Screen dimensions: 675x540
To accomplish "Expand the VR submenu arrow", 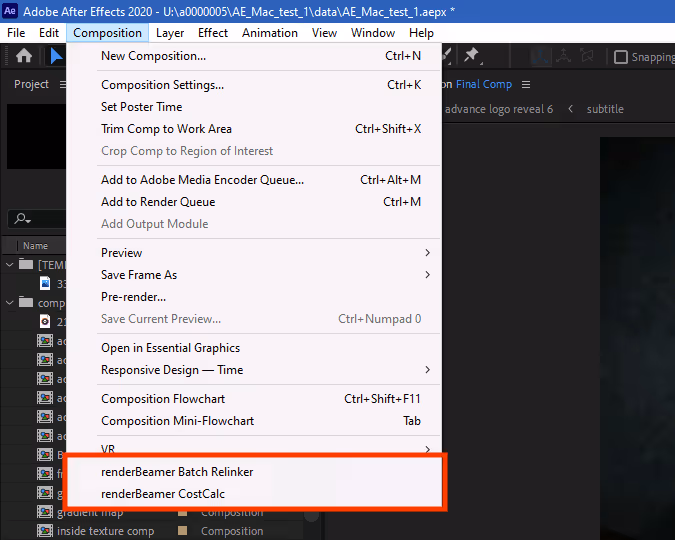I will coord(427,449).
